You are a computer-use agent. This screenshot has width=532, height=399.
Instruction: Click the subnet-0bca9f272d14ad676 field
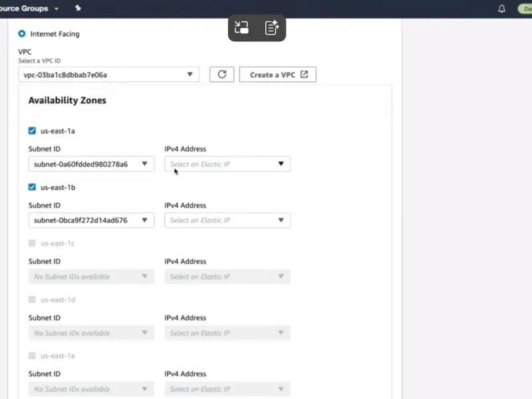(90, 220)
